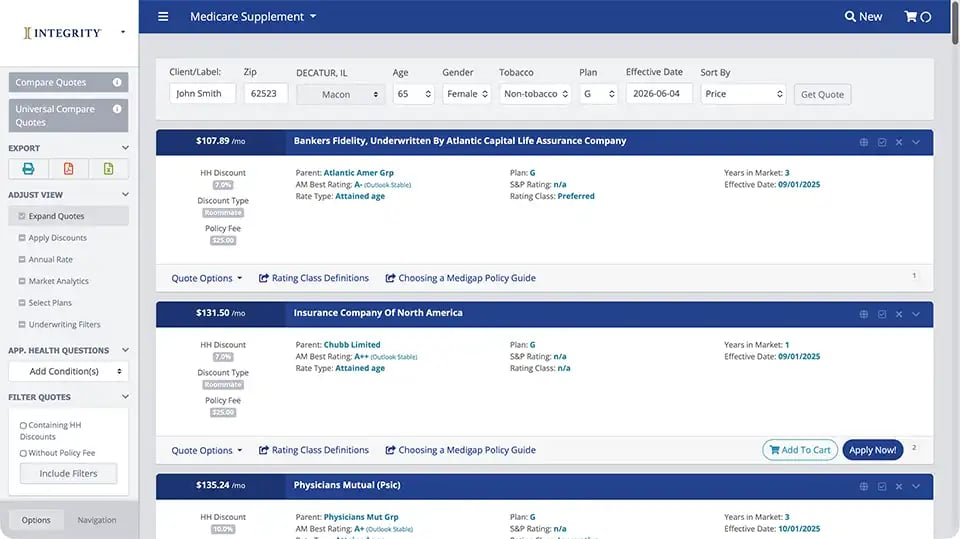Enable Market Analytics view
This screenshot has width=960, height=539.
[x=22, y=281]
